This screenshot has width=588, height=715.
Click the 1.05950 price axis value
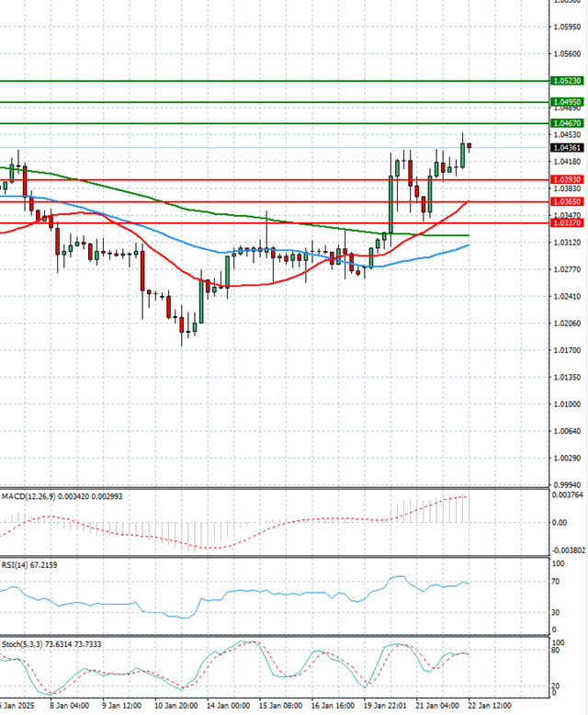(567, 27)
